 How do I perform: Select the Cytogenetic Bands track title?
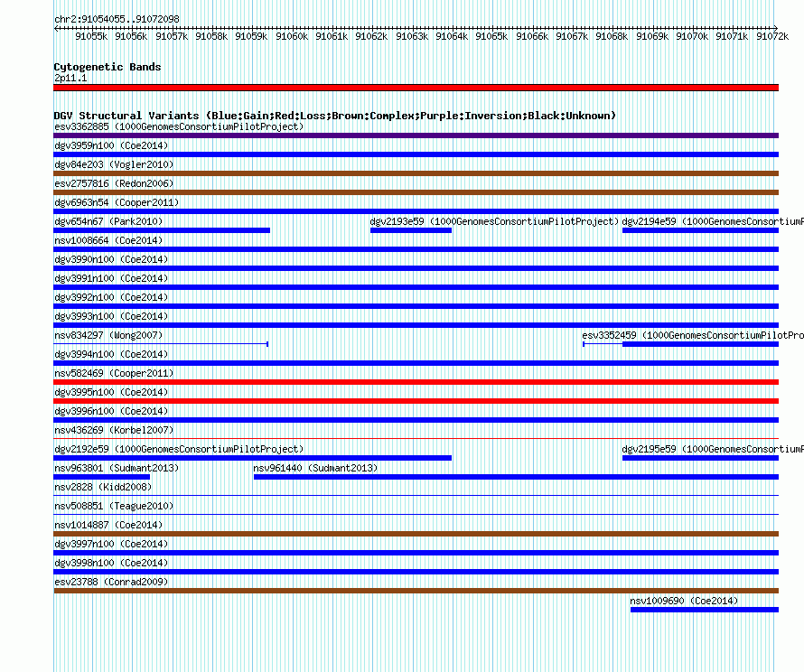pos(108,67)
